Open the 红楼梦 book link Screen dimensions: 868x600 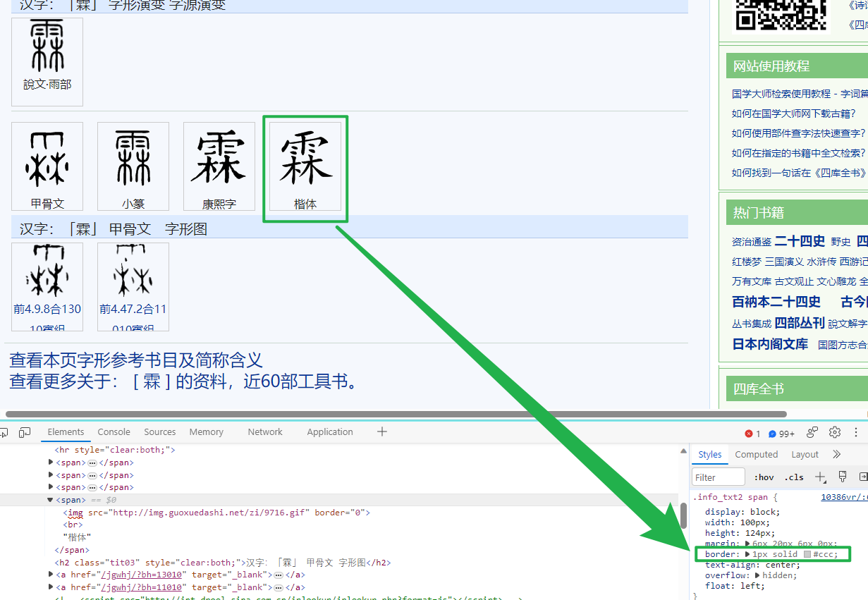(x=747, y=262)
